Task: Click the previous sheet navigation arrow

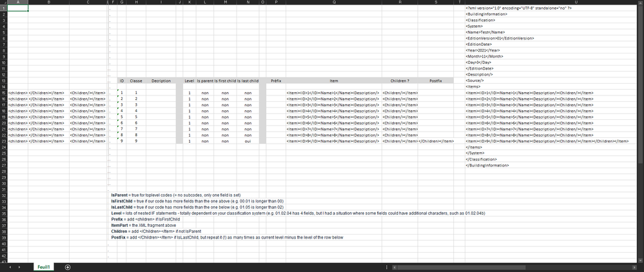Action: pyautogui.click(x=9, y=267)
